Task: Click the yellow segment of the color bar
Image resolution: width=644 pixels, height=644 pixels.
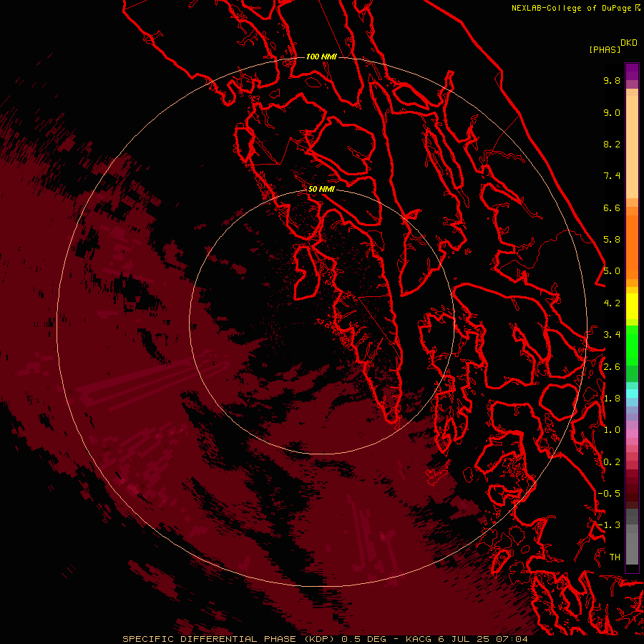Action: (632, 306)
